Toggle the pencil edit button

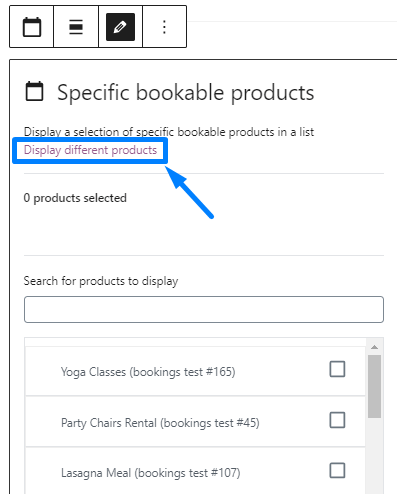[120, 27]
